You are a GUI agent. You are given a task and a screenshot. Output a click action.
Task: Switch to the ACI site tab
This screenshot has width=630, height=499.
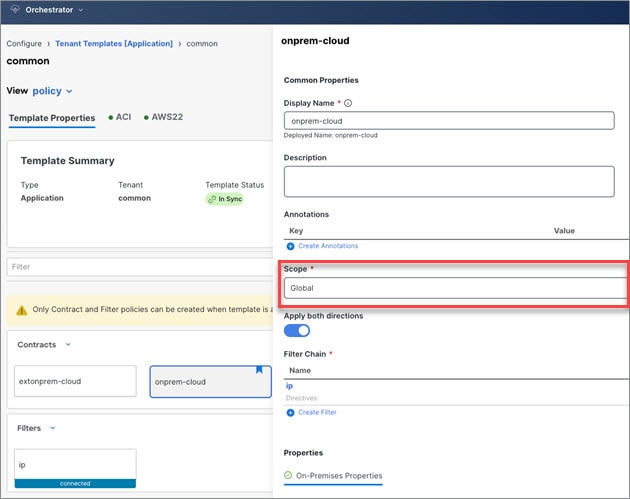tap(120, 117)
